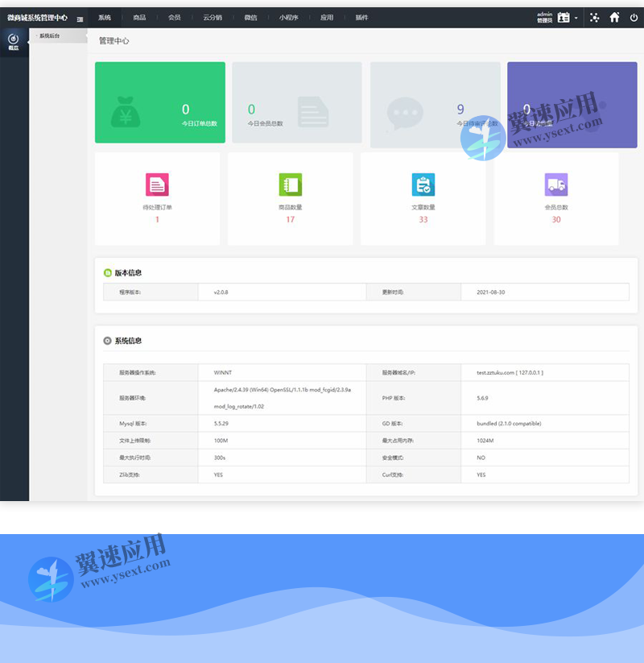
Task: Click the clear cache dots icon
Action: (x=594, y=17)
